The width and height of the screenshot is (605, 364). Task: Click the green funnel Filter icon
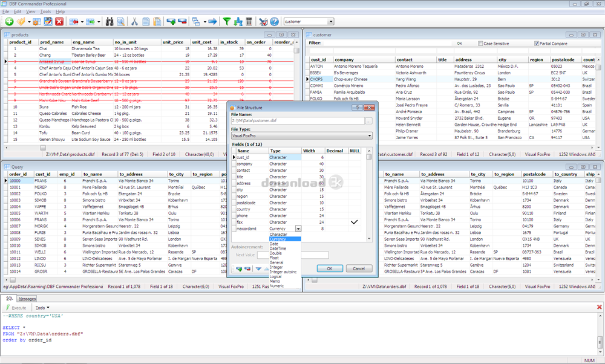(x=227, y=22)
